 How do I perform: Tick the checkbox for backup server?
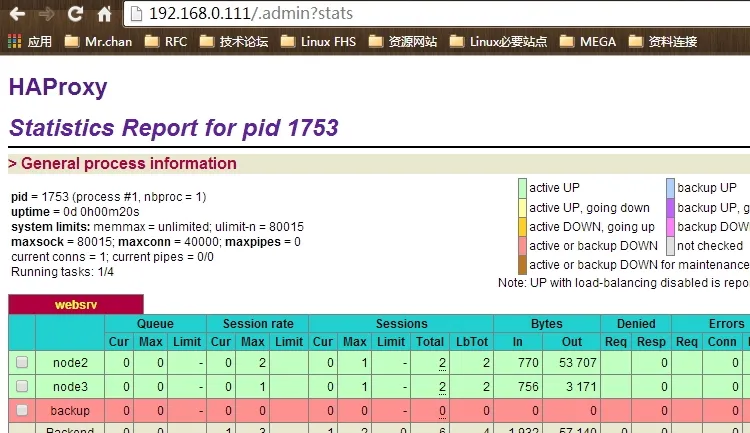[x=22, y=410]
